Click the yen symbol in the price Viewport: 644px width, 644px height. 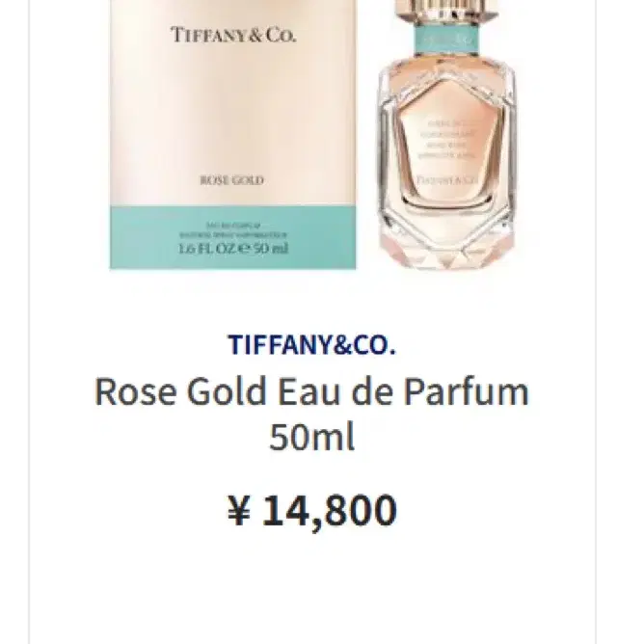pyautogui.click(x=239, y=511)
